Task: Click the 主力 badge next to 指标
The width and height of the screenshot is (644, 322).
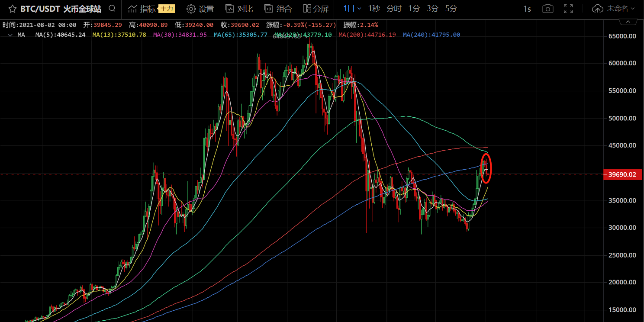Action: pyautogui.click(x=166, y=9)
